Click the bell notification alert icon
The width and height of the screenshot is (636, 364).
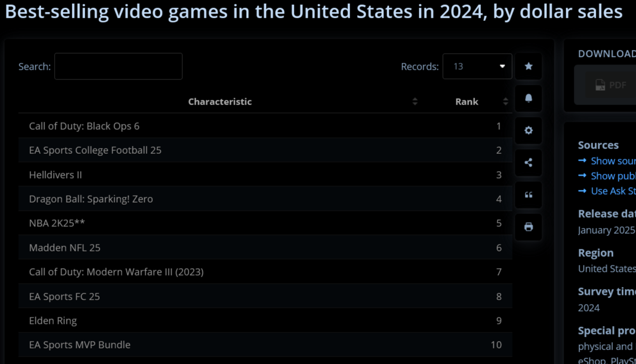(x=528, y=98)
